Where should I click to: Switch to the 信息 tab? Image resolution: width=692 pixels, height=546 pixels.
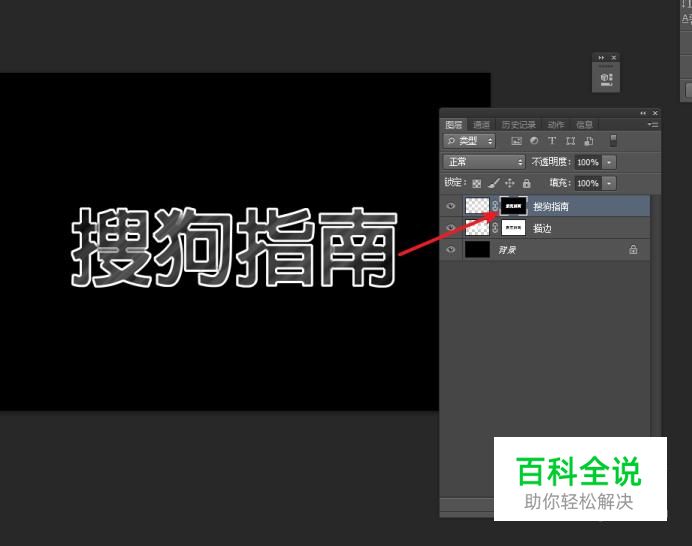coord(584,124)
